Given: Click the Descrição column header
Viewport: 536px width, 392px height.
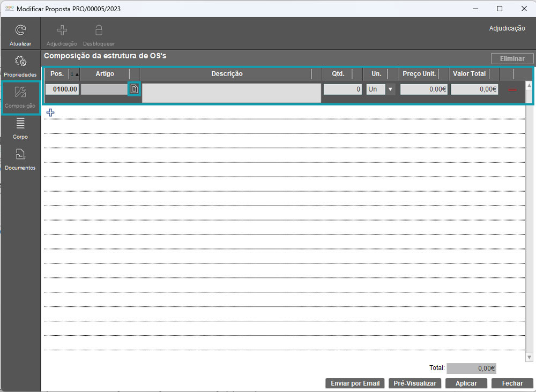Looking at the screenshot, I should click(x=227, y=74).
